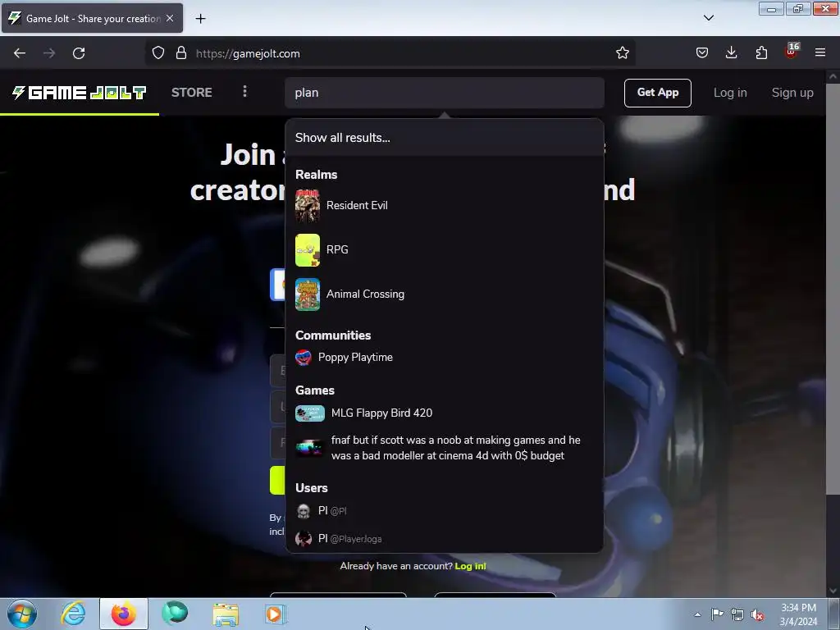Select user Pl @Pl result
The height and width of the screenshot is (630, 840).
click(x=445, y=511)
